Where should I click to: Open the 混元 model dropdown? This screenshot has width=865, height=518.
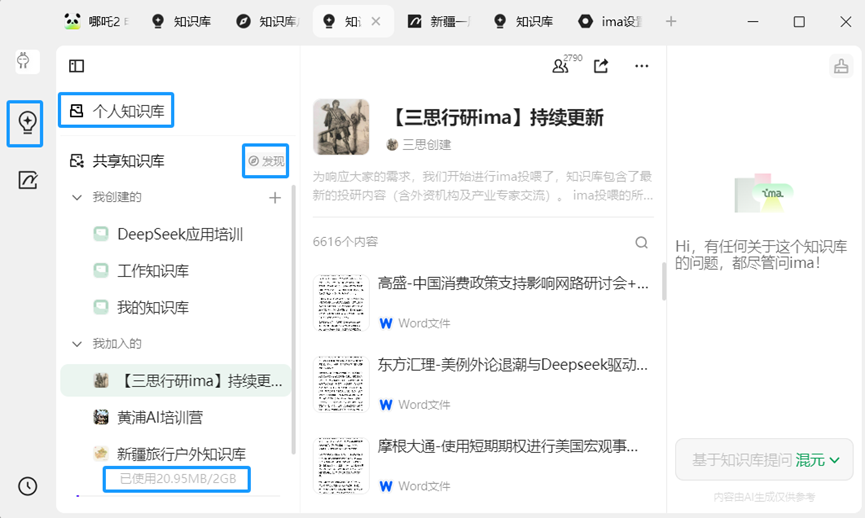click(x=818, y=460)
